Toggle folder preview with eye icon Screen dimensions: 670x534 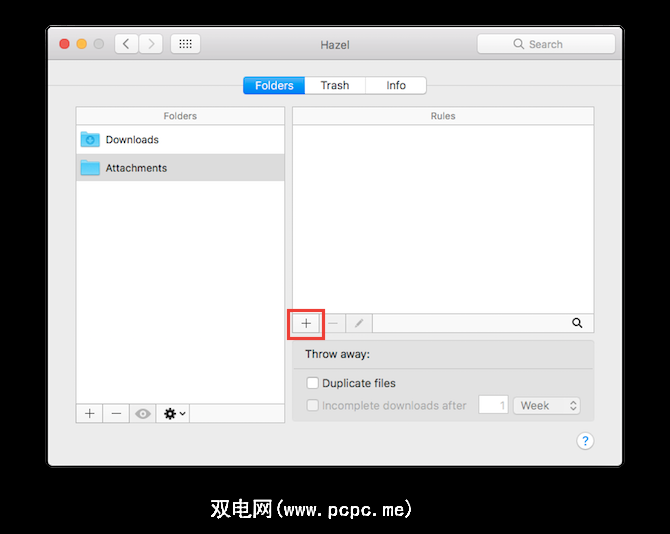[143, 414]
